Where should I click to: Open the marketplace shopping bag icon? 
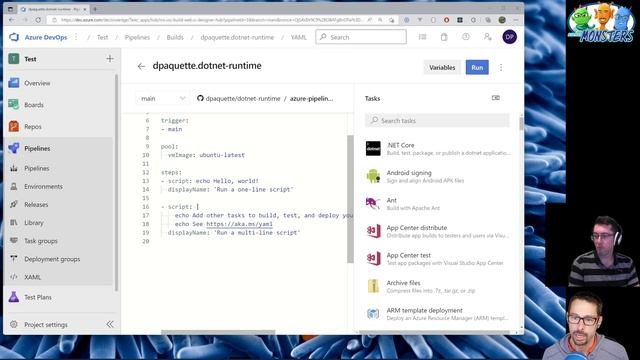(444, 37)
